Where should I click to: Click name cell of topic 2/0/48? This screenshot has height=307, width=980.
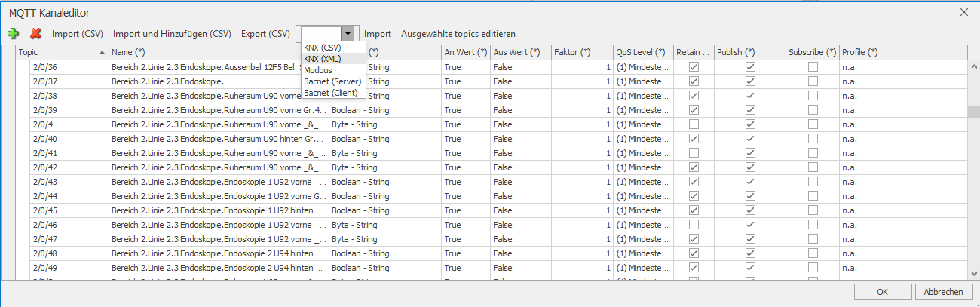[x=219, y=253]
